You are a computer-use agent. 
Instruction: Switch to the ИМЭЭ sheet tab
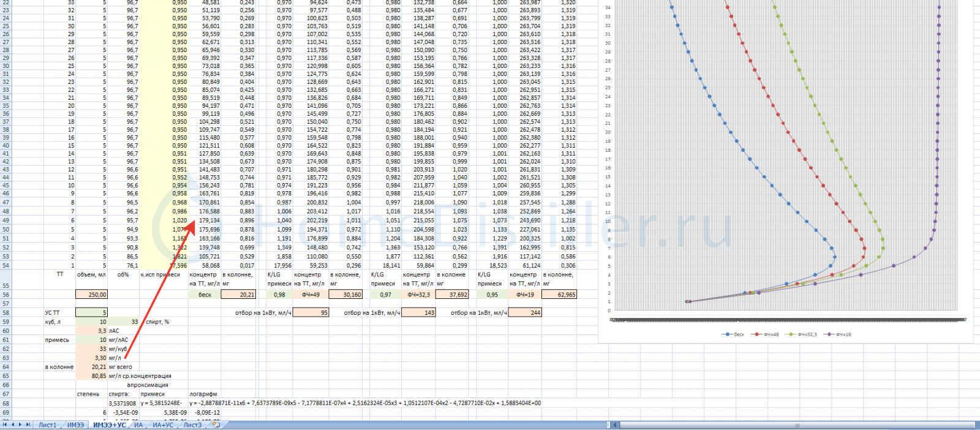coord(75,424)
